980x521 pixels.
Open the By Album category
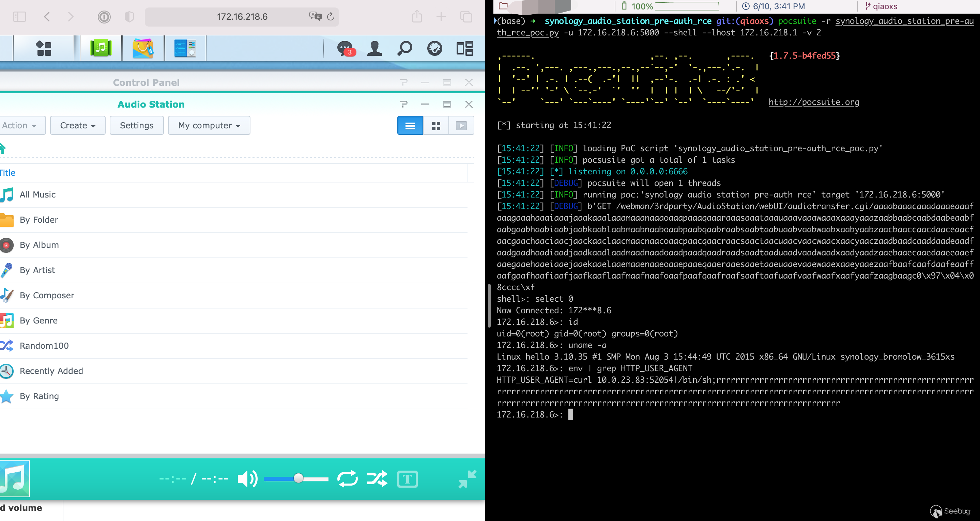(39, 245)
